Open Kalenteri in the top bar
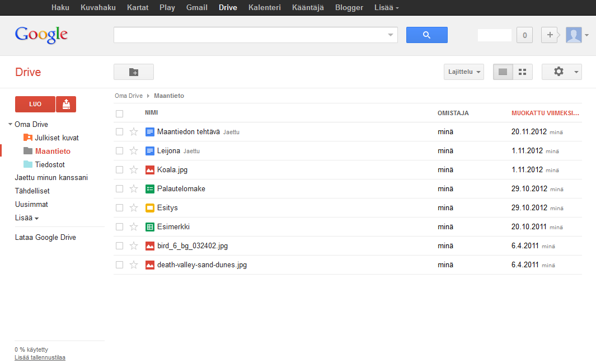Viewport: 596px width, 364px height. click(x=265, y=8)
